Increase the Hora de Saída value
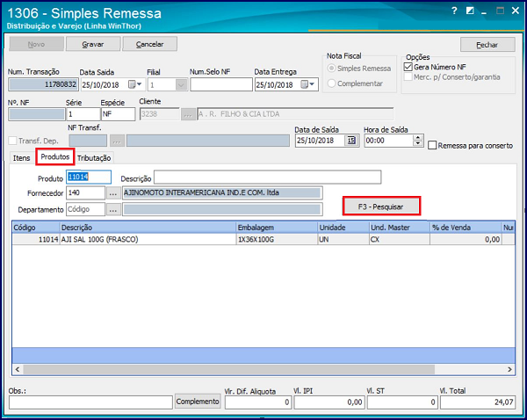 (x=418, y=138)
